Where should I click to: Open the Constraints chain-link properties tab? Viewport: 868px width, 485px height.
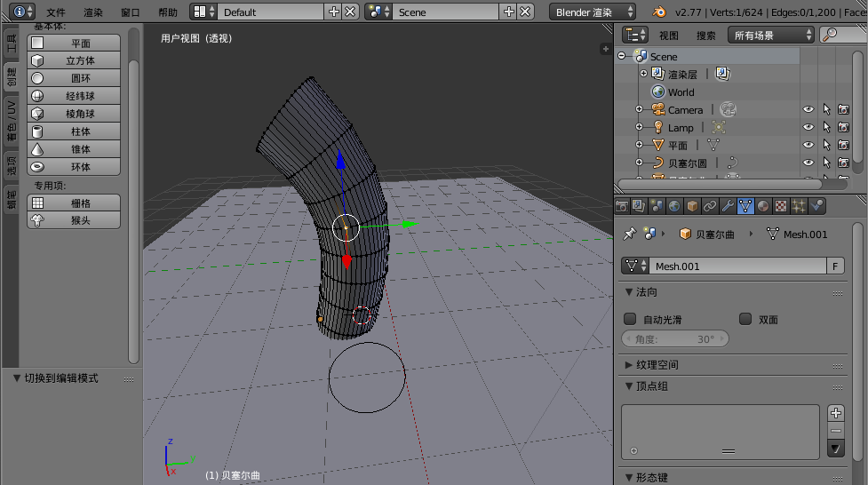point(710,206)
